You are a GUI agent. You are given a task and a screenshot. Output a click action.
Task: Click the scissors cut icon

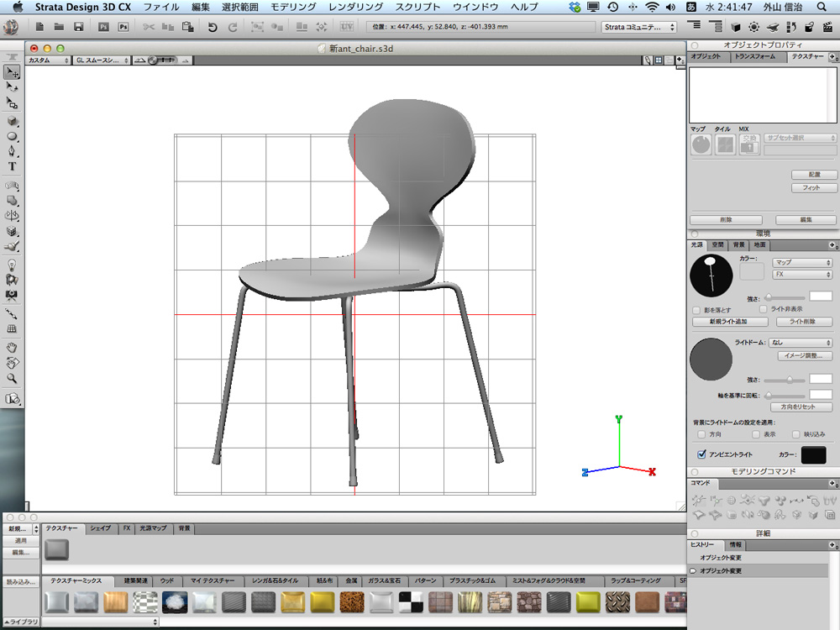click(149, 27)
